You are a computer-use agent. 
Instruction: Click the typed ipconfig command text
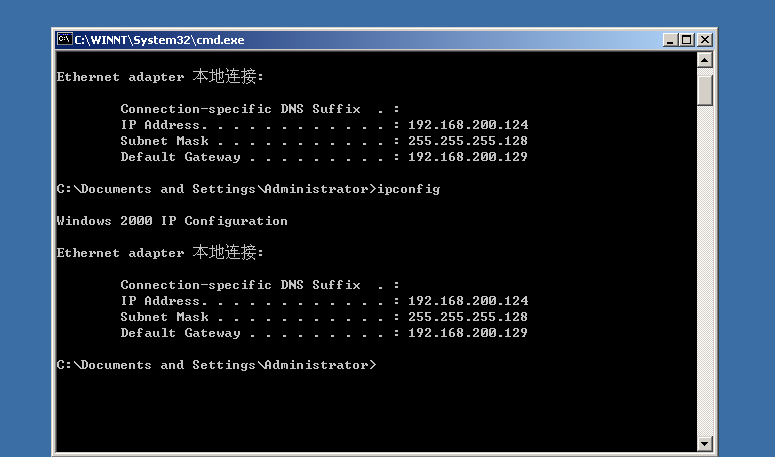point(408,189)
